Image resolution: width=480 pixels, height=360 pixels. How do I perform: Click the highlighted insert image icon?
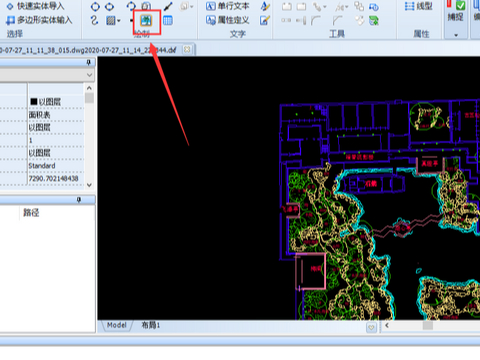pos(146,21)
